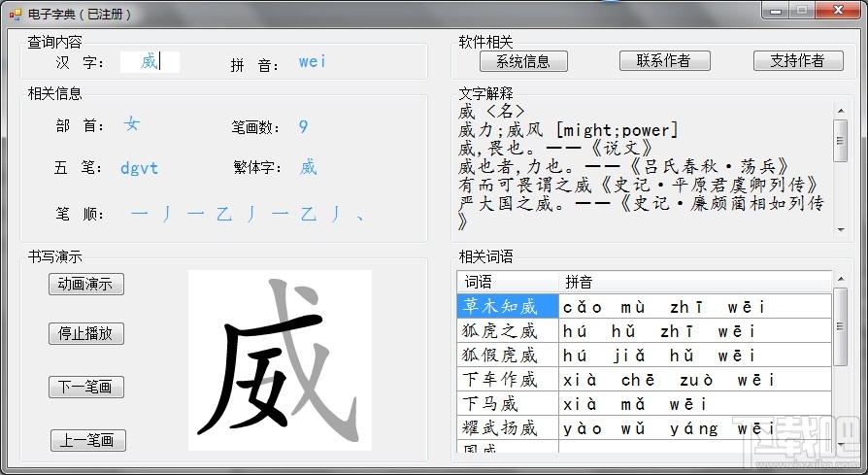Viewport: 868px width, 475px height.
Task: Select the 耀武扬威 phrase row
Action: (644, 428)
